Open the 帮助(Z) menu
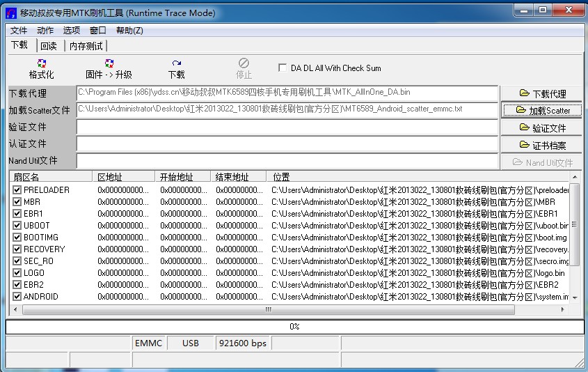Image resolution: width=588 pixels, height=372 pixels. (129, 31)
